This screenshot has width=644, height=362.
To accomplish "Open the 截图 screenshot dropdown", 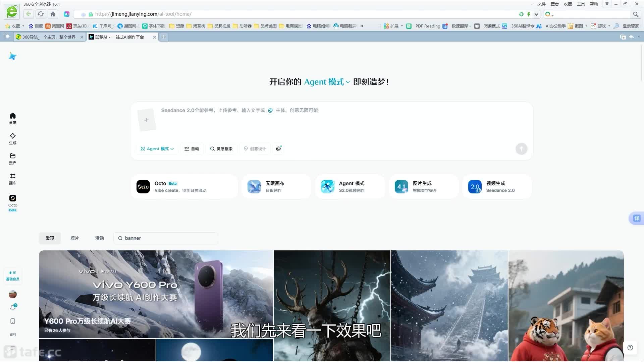I will click(578, 26).
